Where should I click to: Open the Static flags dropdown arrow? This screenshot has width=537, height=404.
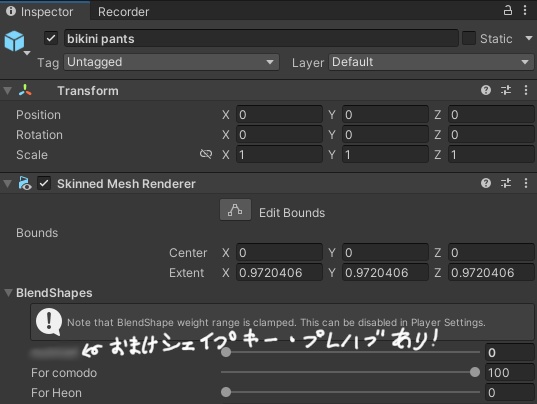pos(529,38)
